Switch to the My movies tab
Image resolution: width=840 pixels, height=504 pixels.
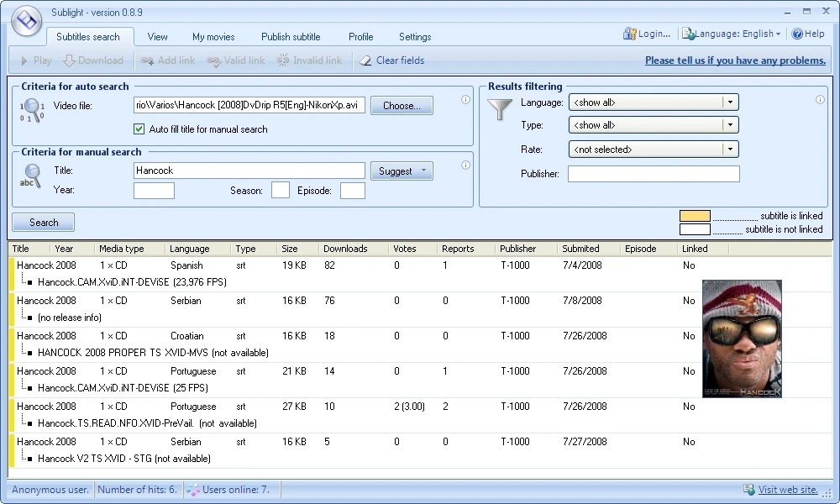213,37
